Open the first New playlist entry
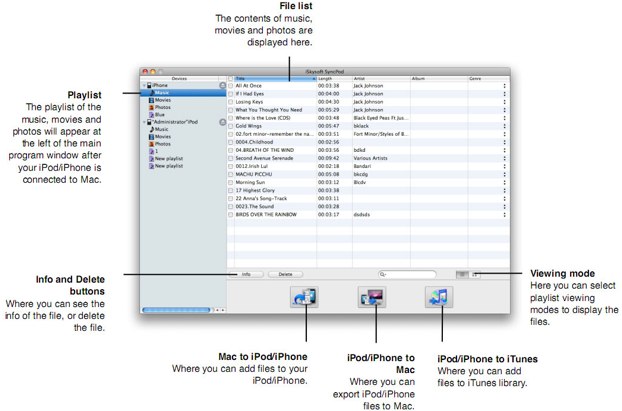The width and height of the screenshot is (622, 411). coord(166,159)
